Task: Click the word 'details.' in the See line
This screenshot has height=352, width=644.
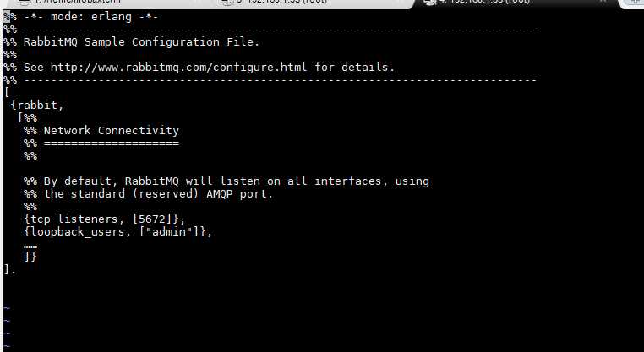Action: click(x=368, y=68)
